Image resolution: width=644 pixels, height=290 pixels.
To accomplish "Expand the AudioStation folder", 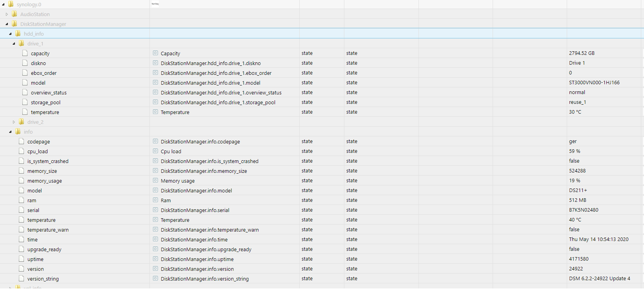I will 7,14.
